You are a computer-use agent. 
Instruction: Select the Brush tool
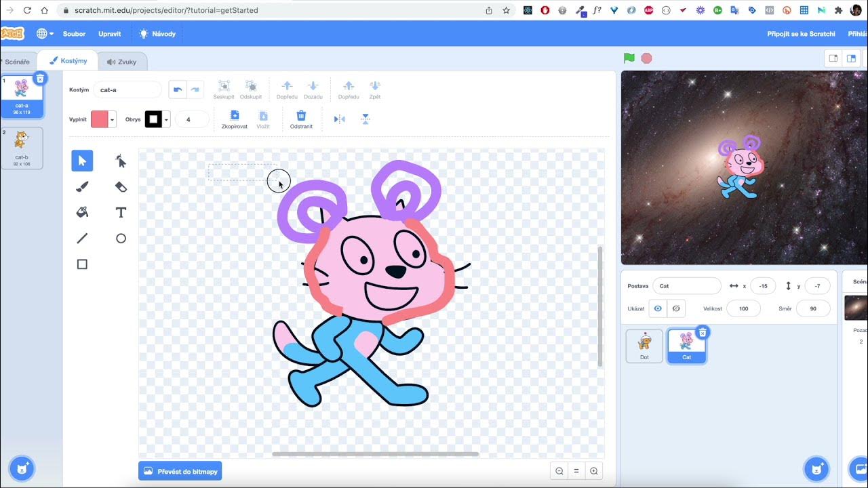point(82,186)
